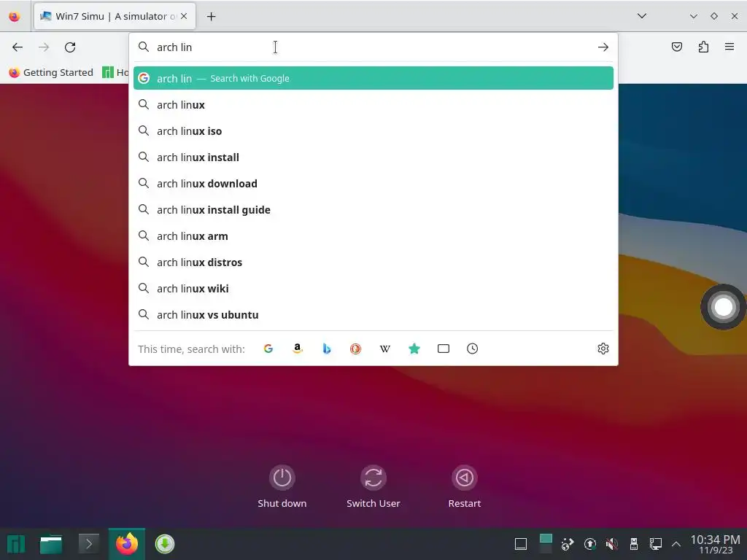Search this time with Bing icon
This screenshot has height=560, width=747.
point(327,349)
